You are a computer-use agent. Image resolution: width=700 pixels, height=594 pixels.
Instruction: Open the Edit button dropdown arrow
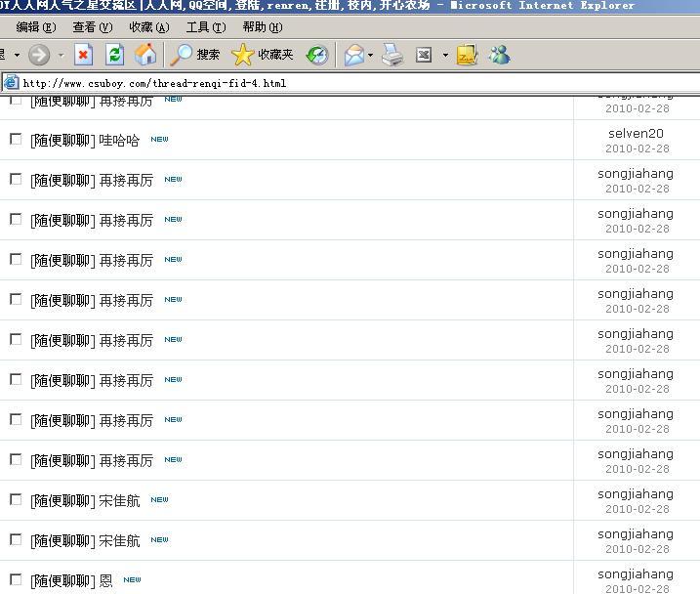pyautogui.click(x=445, y=55)
